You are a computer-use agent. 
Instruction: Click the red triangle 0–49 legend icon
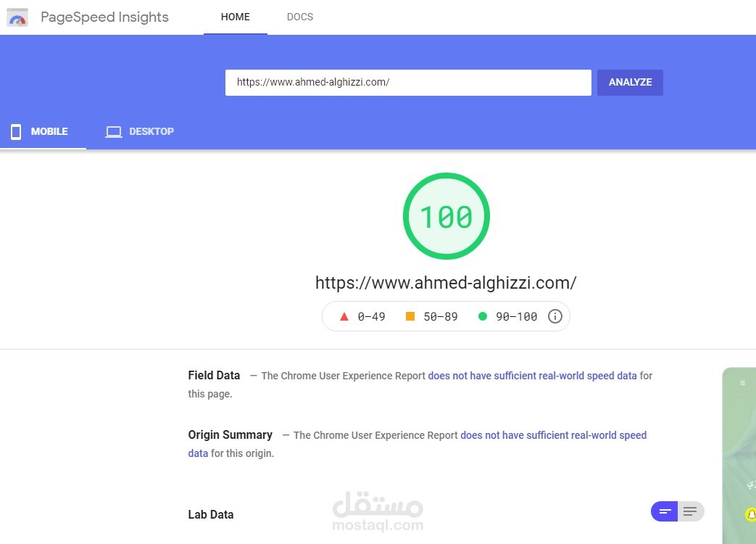[x=344, y=316]
